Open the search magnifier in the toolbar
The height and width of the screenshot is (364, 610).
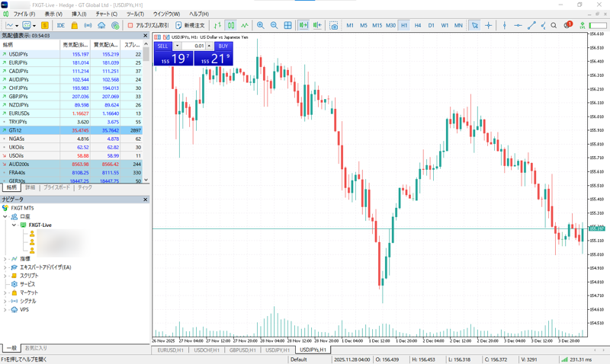pos(554,25)
